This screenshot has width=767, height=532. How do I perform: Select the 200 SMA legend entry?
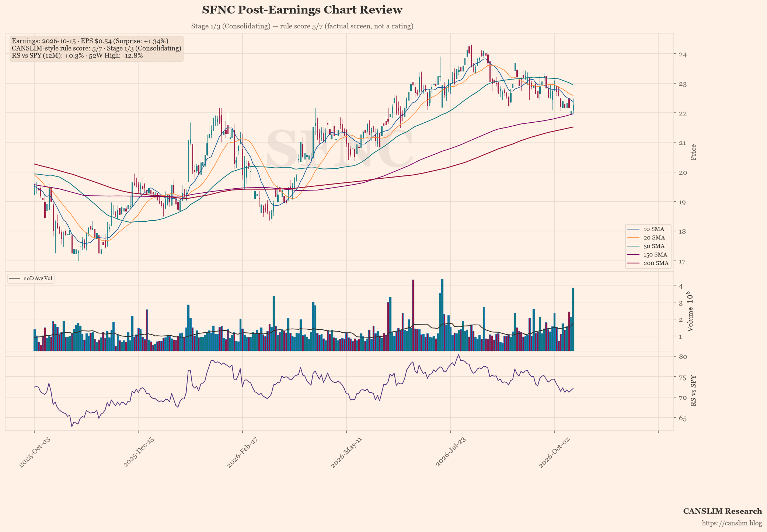(x=648, y=263)
